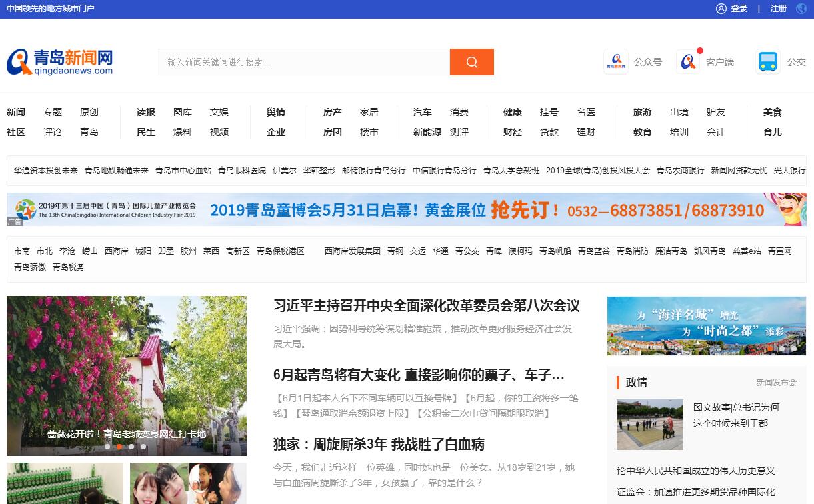Open the 客户端 app client icon
The image size is (814, 504).
coord(688,62)
